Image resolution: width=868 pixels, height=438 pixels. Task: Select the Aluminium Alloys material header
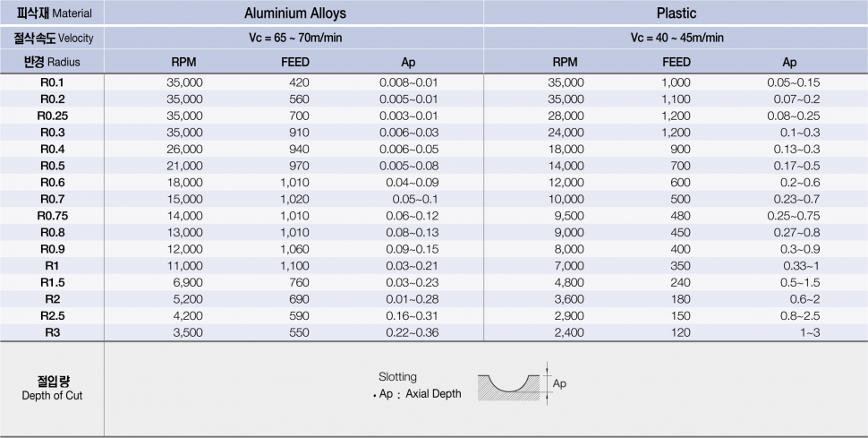coord(295,13)
